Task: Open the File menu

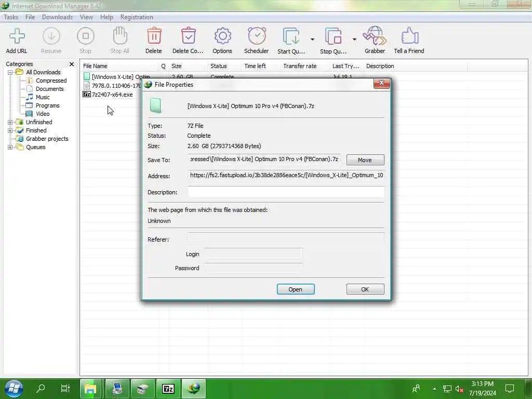Action: click(x=30, y=17)
